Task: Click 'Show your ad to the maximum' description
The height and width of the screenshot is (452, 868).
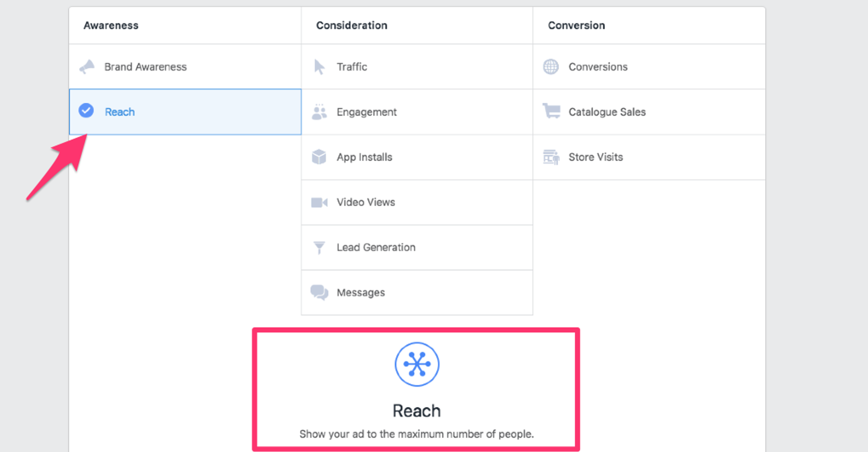Action: pyautogui.click(x=417, y=434)
